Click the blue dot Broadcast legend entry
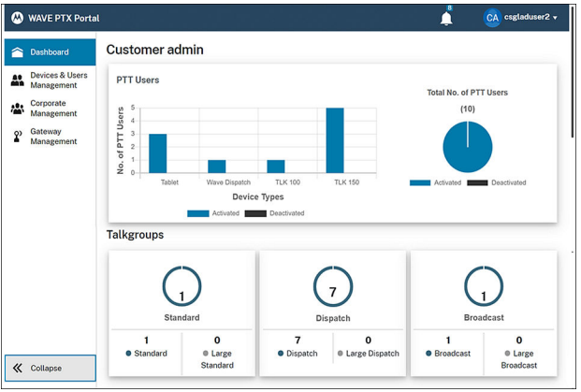 (x=448, y=354)
